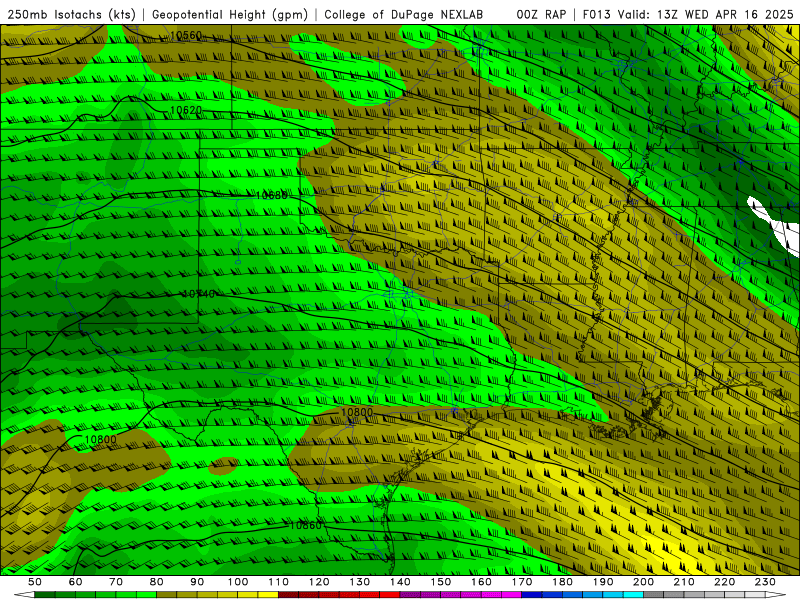Select the 10740 height contour label

(199, 294)
